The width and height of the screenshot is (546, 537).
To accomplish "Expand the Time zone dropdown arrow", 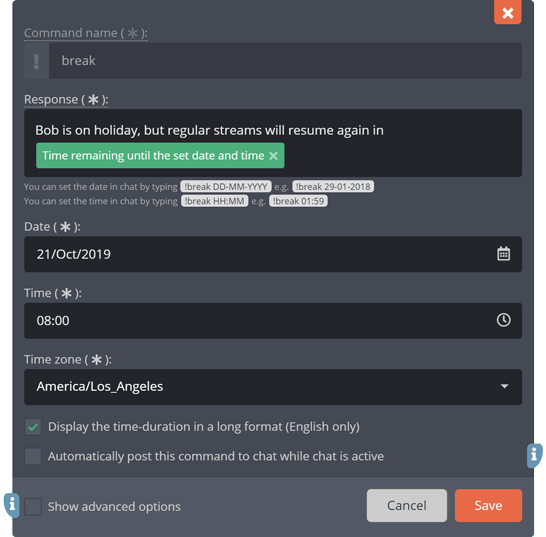I will click(x=504, y=386).
